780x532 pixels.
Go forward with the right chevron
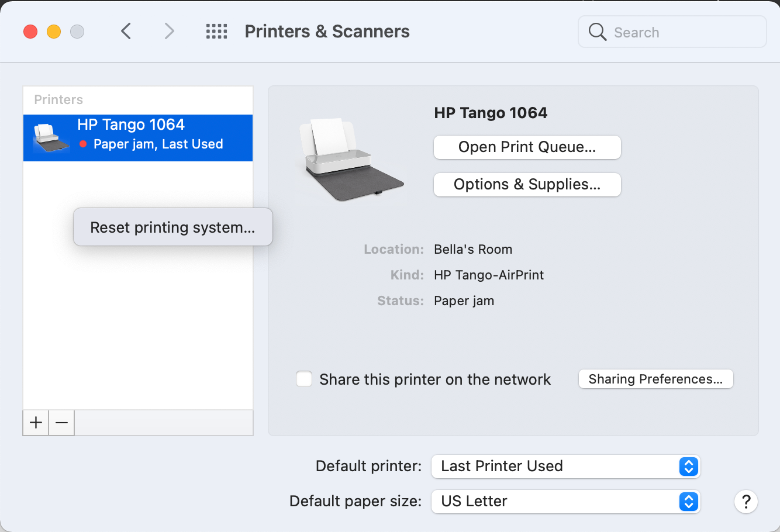pos(169,31)
